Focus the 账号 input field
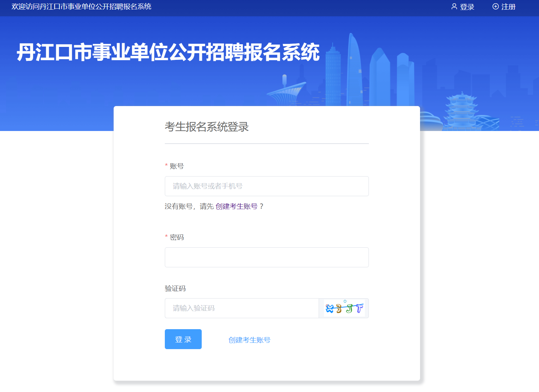This screenshot has width=539, height=392. click(x=267, y=186)
